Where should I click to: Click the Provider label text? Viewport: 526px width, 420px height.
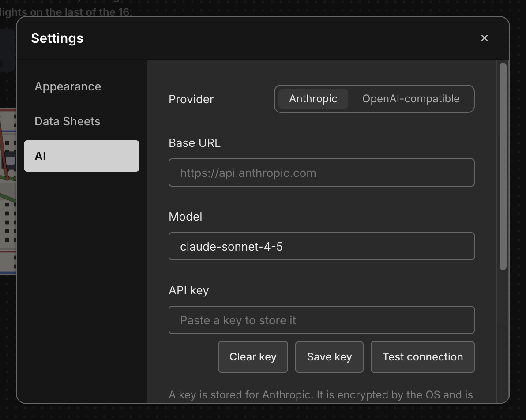(x=191, y=99)
